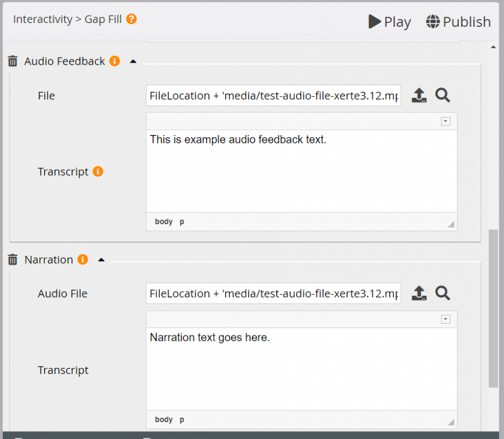The height and width of the screenshot is (439, 504).
Task: Show info about the Audio Feedback option
Action: click(x=115, y=61)
